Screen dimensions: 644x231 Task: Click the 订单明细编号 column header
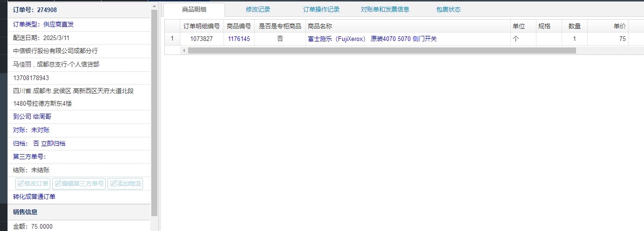(x=202, y=27)
